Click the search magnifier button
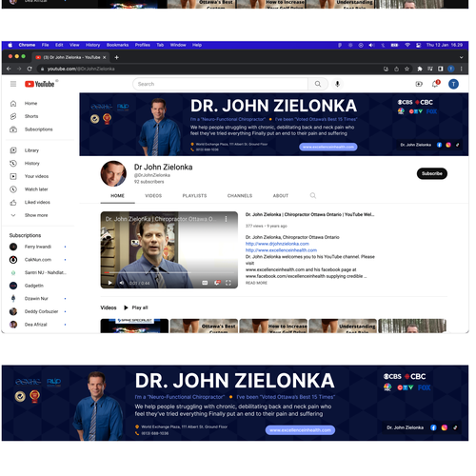Image resolution: width=476 pixels, height=476 pixels. pos(318,84)
